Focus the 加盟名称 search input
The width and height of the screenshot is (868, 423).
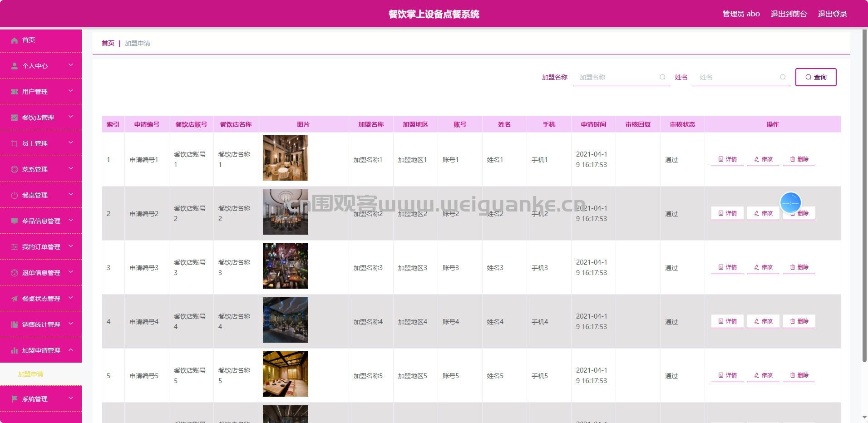click(x=621, y=77)
